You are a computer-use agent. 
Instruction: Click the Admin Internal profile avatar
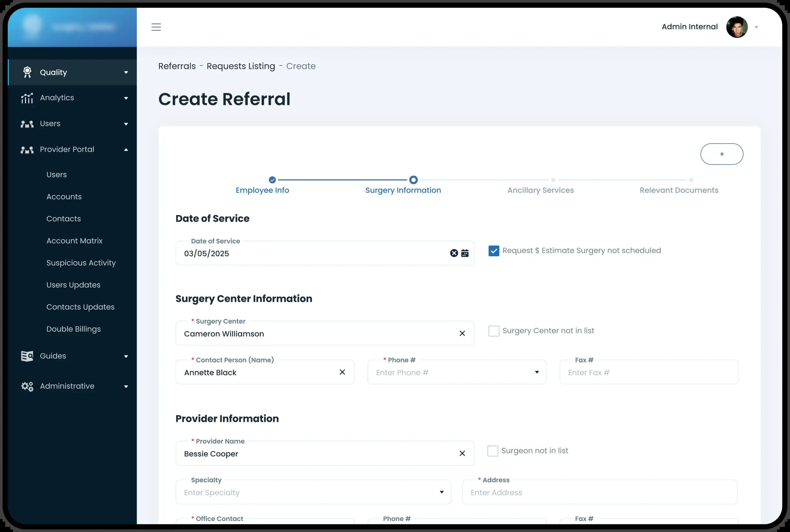pos(737,27)
